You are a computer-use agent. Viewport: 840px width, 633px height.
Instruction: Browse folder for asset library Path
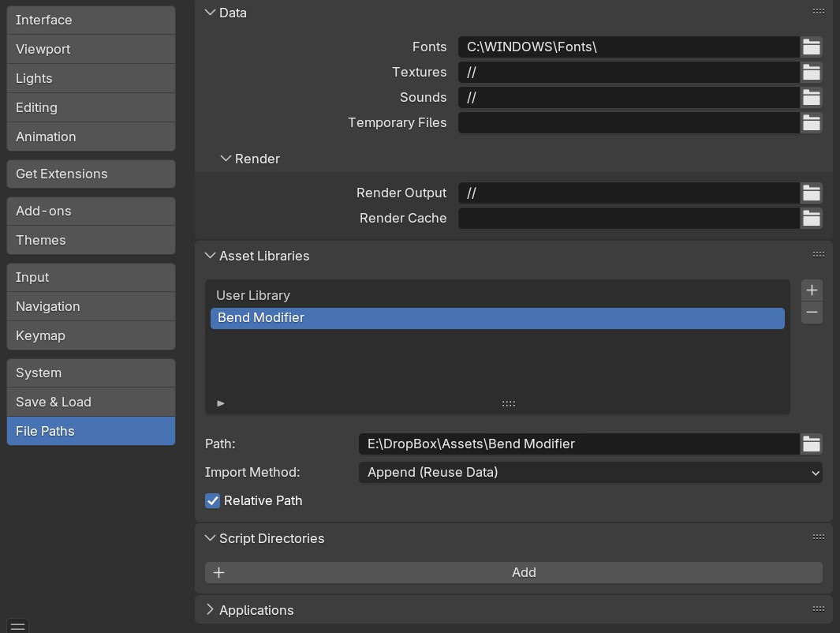811,444
